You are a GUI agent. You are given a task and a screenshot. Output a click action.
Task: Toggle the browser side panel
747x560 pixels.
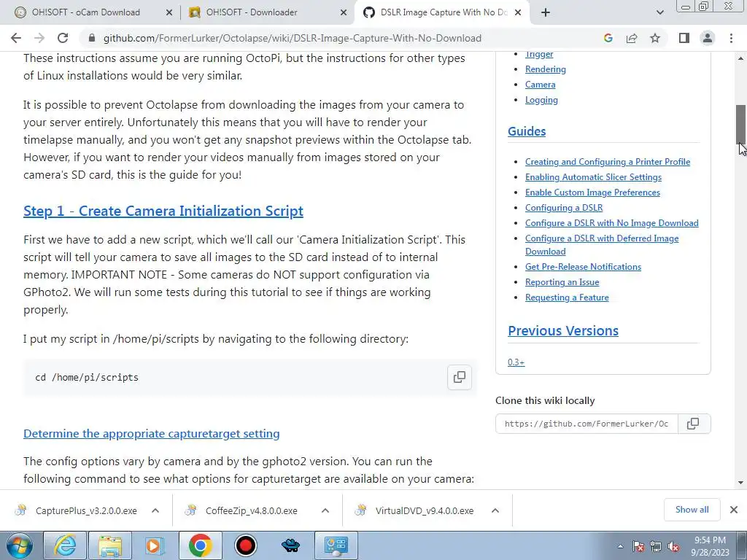[684, 38]
